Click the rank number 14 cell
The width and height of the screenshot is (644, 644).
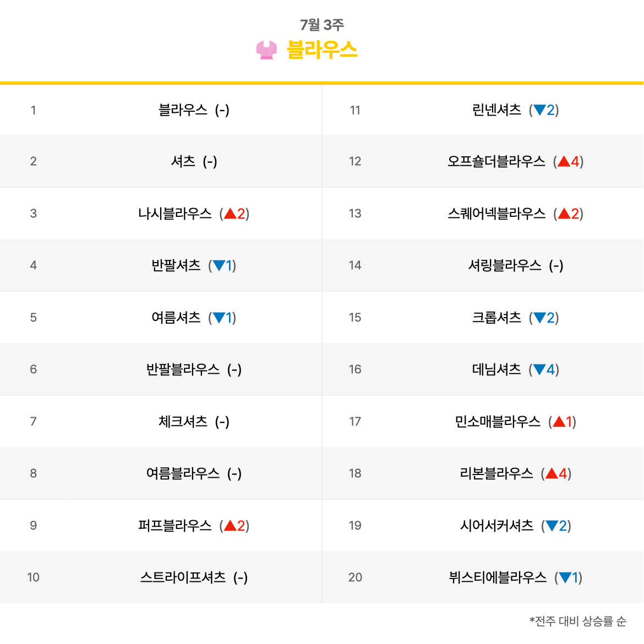pos(355,265)
